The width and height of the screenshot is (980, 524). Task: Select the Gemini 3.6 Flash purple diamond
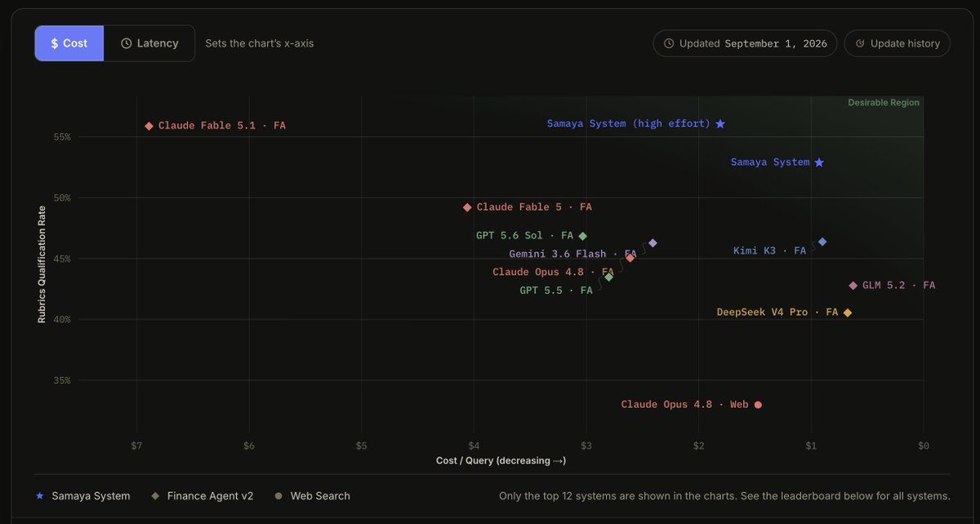pyautogui.click(x=653, y=243)
